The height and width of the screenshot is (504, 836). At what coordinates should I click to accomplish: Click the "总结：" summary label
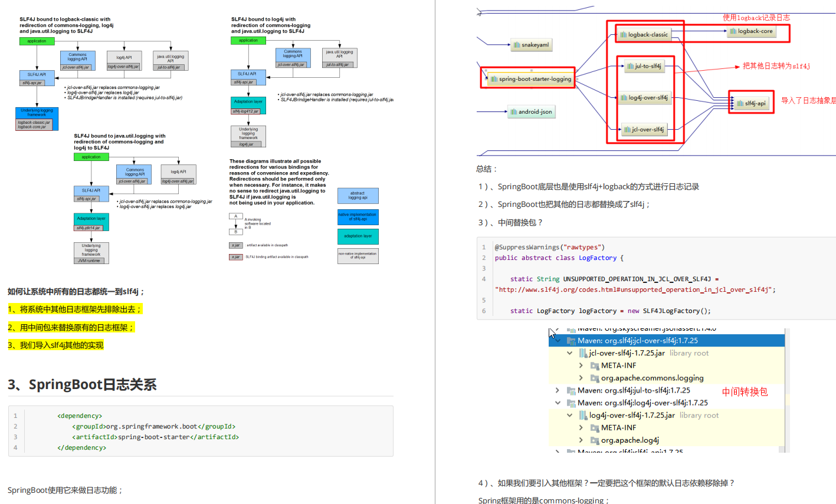tap(487, 169)
